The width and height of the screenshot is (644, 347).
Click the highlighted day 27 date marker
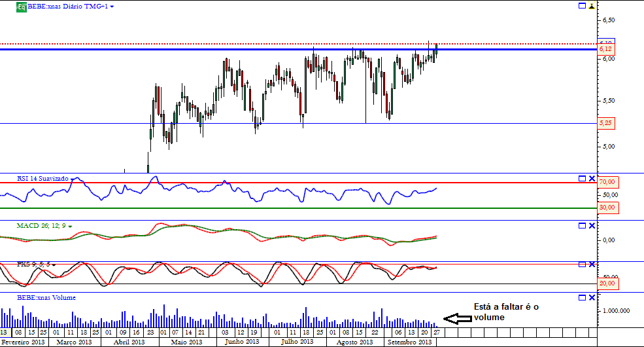click(437, 332)
